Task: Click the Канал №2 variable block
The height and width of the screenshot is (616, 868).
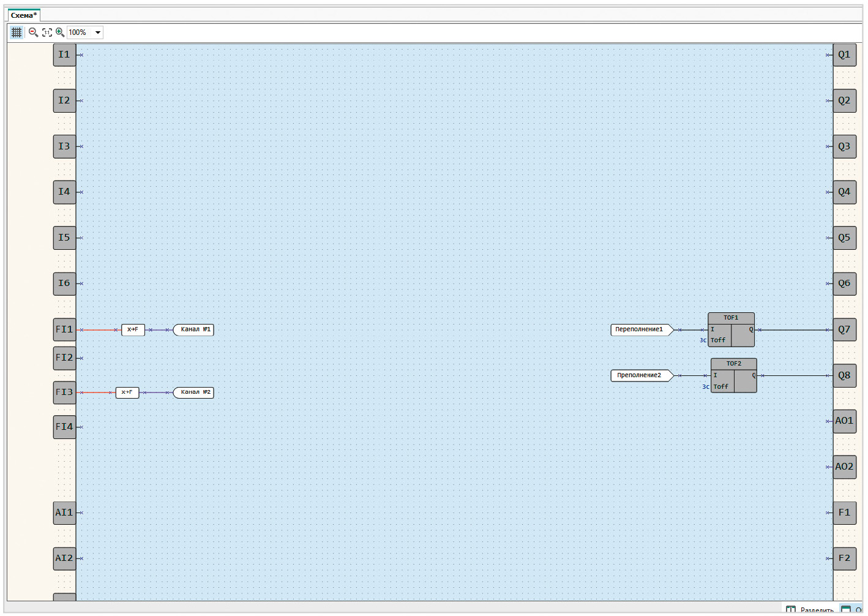Action: click(x=194, y=393)
